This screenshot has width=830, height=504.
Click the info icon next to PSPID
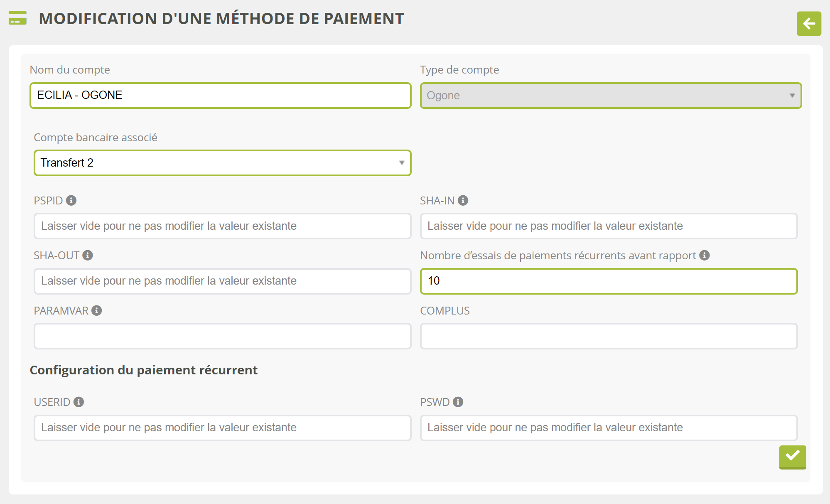tap(71, 201)
